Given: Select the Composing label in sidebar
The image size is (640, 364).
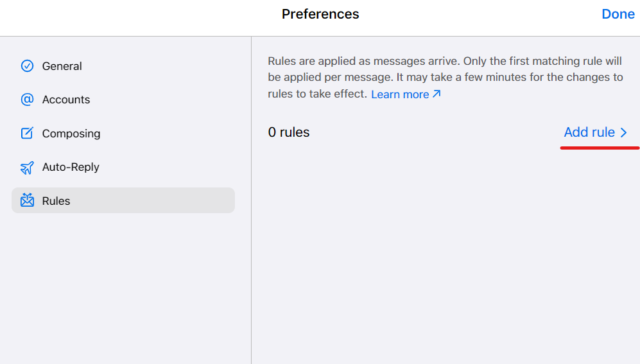Looking at the screenshot, I should (x=71, y=134).
